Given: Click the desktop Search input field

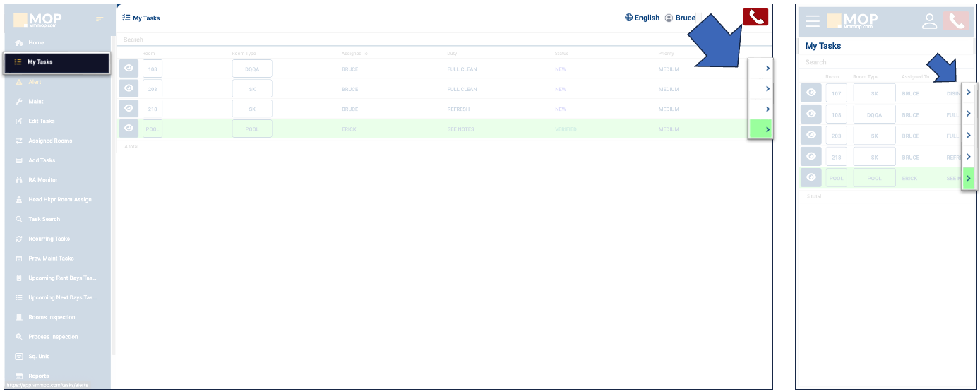Looking at the screenshot, I should pos(424,40).
